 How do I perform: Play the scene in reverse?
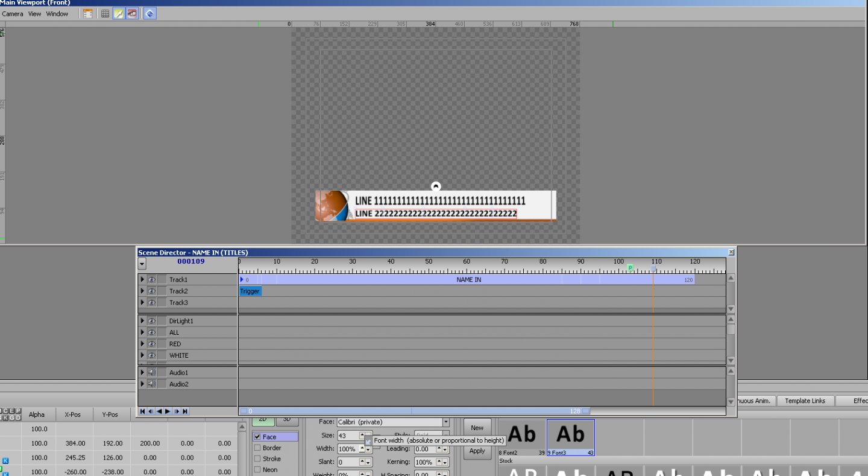pos(159,411)
